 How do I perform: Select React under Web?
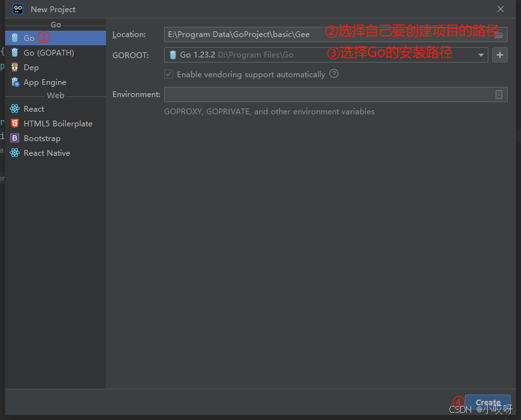click(x=56, y=109)
